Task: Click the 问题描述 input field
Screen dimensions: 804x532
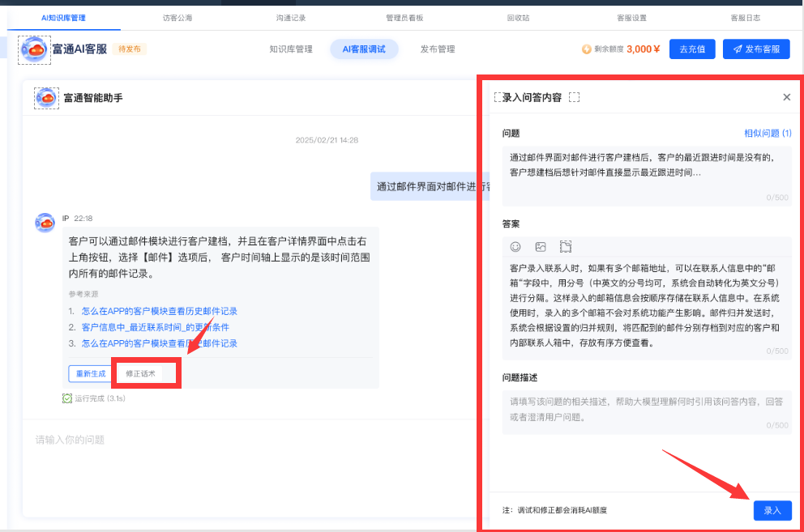Action: coord(647,411)
